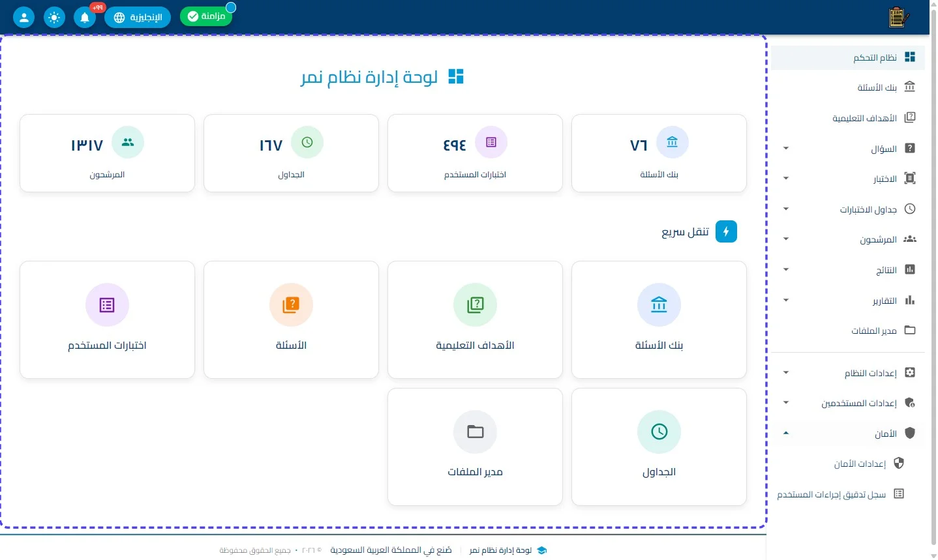The width and height of the screenshot is (938, 560).
Task: Switch language via الإنجليزية button
Action: [138, 17]
